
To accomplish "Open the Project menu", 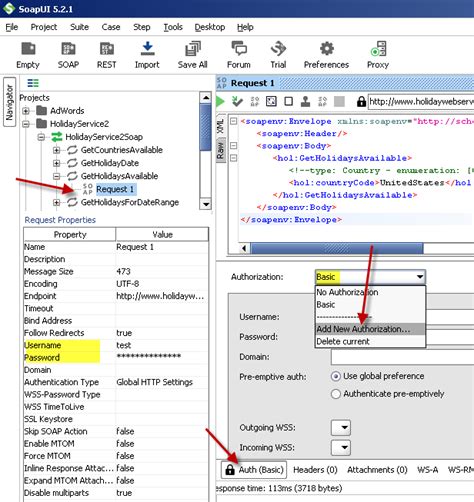I will [44, 27].
